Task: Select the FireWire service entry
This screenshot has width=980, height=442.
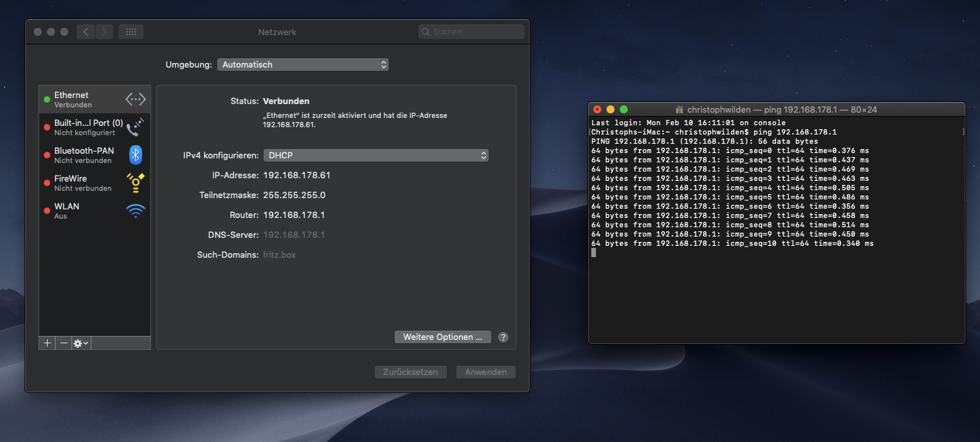Action: click(95, 183)
